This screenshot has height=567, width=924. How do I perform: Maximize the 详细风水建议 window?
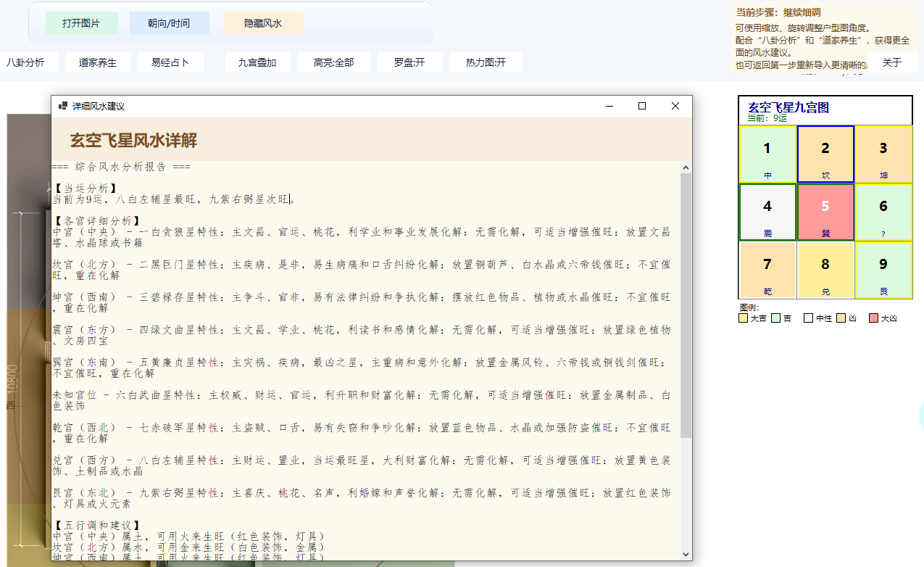coord(641,106)
